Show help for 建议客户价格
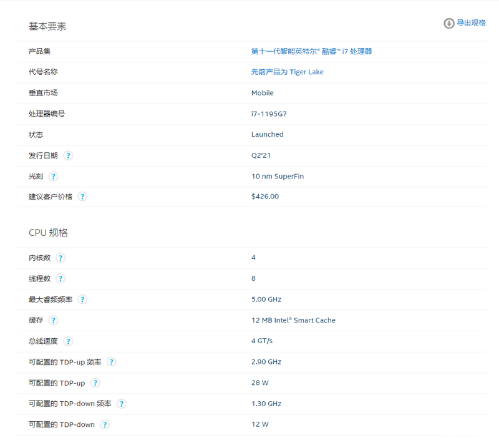499x448 pixels. coord(82,197)
